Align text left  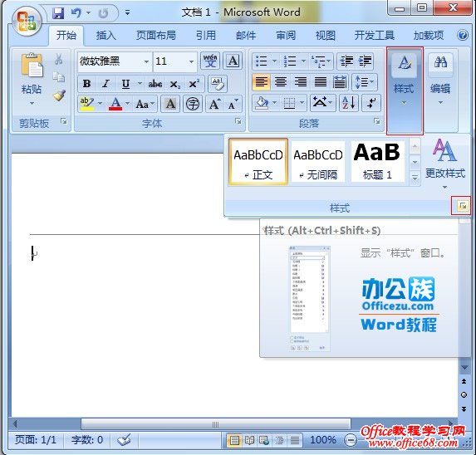pyautogui.click(x=262, y=82)
